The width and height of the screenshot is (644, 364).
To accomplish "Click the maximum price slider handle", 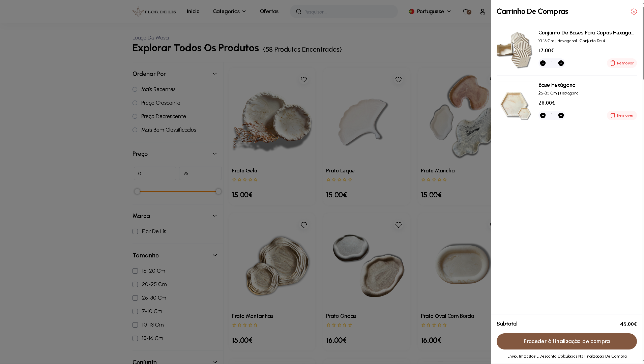I will pyautogui.click(x=218, y=192).
